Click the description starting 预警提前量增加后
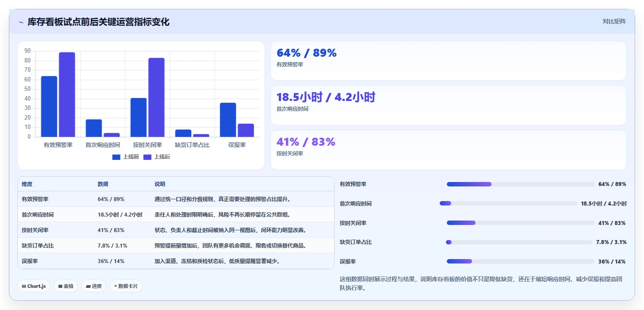 [x=230, y=246]
